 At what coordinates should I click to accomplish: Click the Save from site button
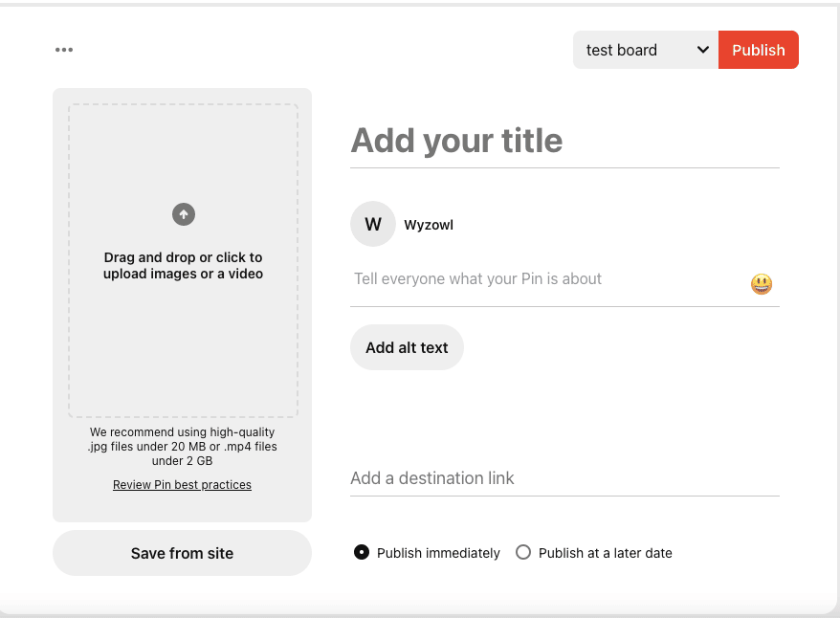182,553
